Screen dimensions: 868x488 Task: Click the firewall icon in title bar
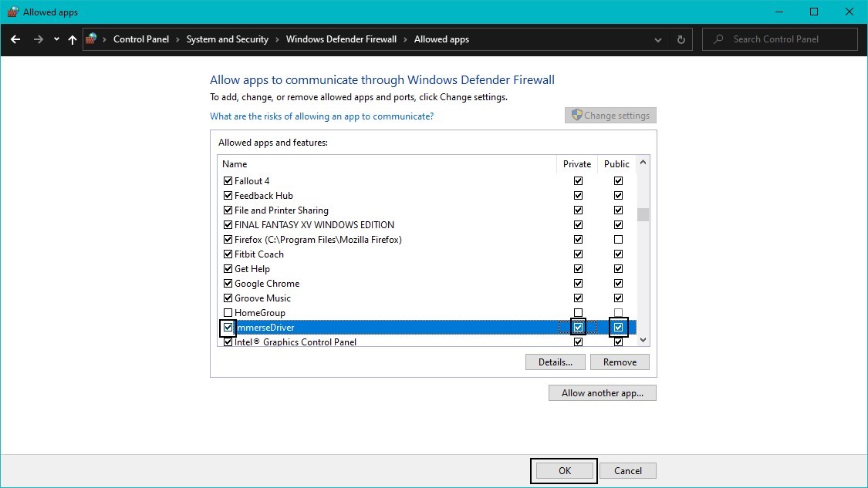13,12
